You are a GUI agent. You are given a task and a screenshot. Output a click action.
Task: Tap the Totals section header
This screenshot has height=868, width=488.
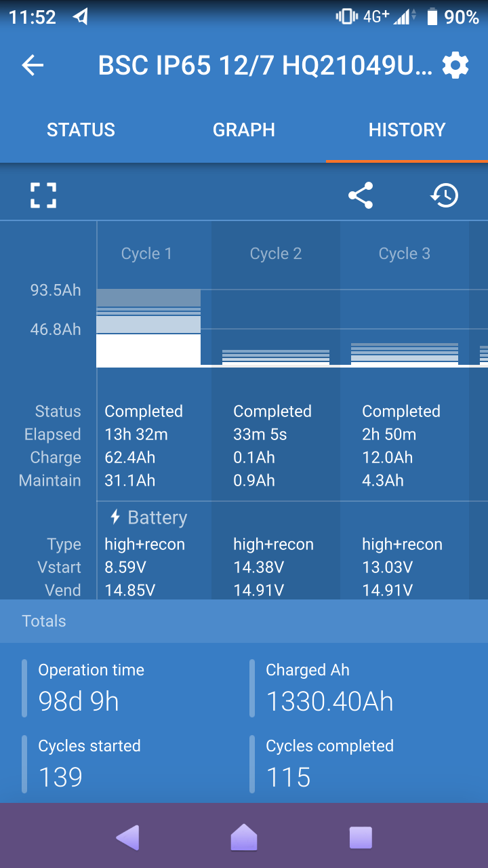coord(44,621)
